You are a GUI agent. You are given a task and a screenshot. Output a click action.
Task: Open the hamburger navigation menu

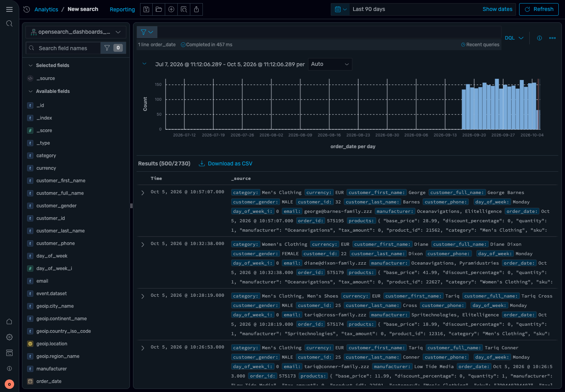coord(9,9)
